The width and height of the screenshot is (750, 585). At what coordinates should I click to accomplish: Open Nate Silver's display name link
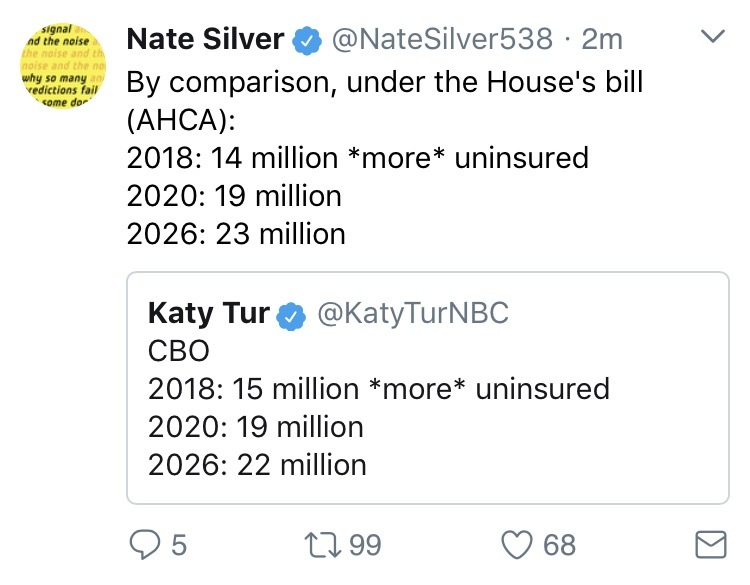tap(205, 40)
